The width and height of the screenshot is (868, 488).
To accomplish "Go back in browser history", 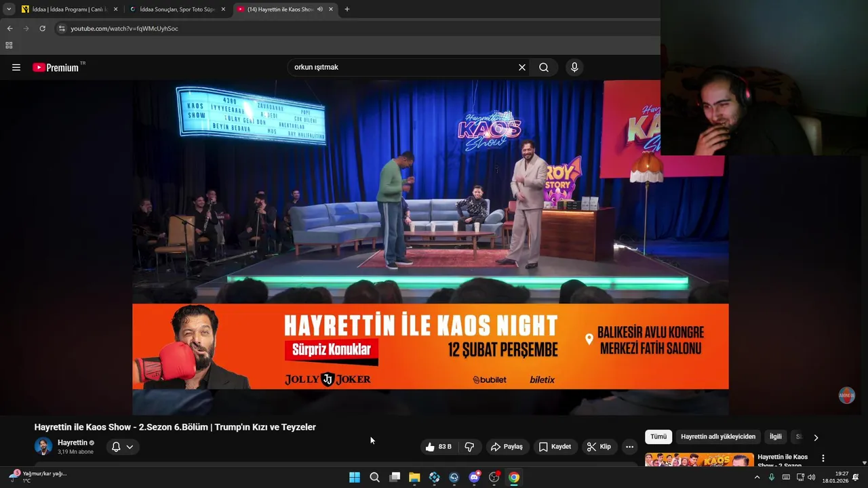I will click(x=9, y=28).
